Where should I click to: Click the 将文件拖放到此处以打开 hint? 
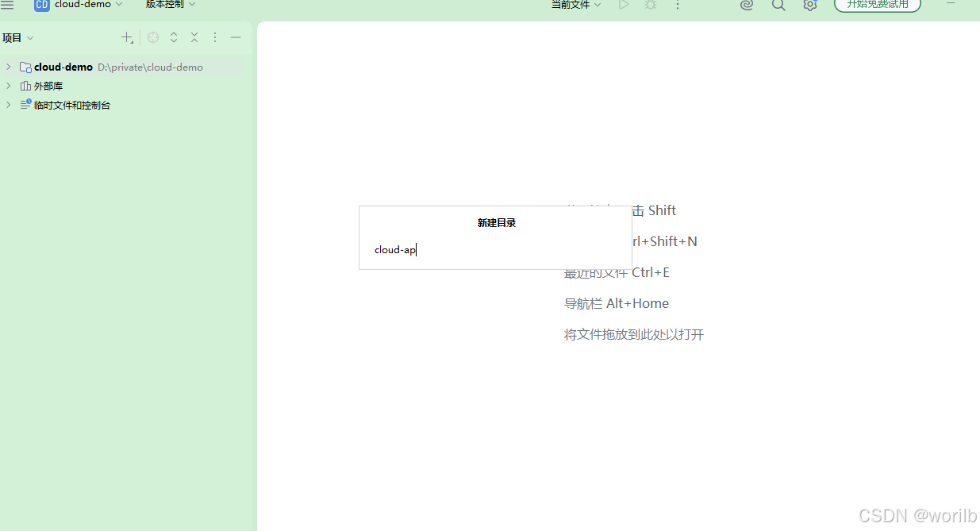pos(634,334)
